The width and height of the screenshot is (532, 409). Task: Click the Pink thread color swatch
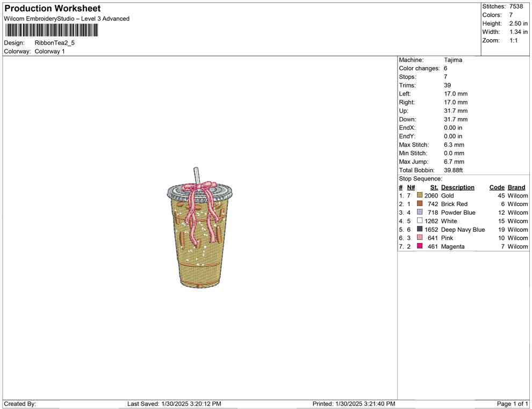pos(420,238)
